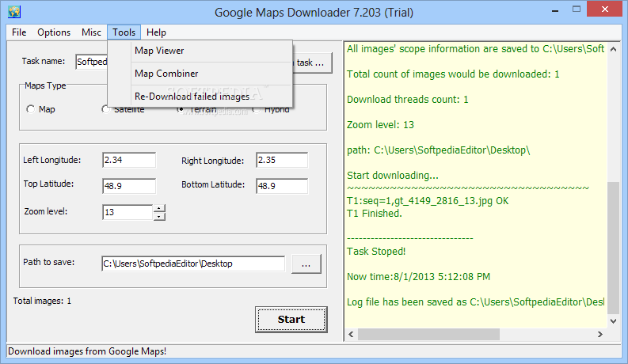This screenshot has width=628, height=364.
Task: Click the 'Total images: 1' label
Action: pyautogui.click(x=42, y=301)
